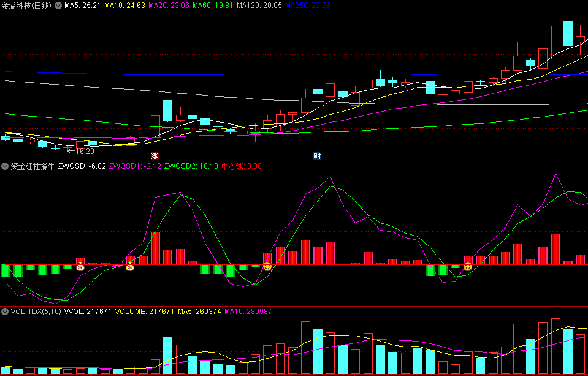Click the first smiley face signal icon
Image resolution: width=588 pixels, height=376 pixels.
[x=267, y=267]
